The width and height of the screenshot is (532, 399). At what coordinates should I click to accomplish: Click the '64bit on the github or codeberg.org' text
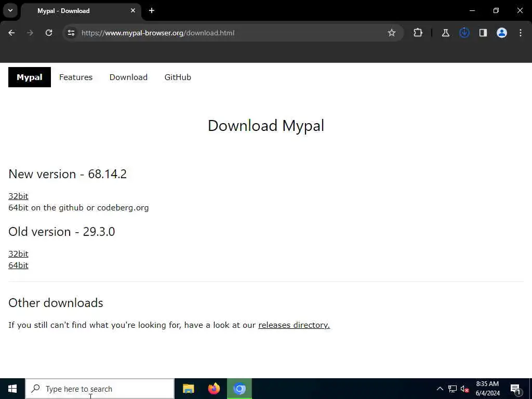[x=78, y=208]
